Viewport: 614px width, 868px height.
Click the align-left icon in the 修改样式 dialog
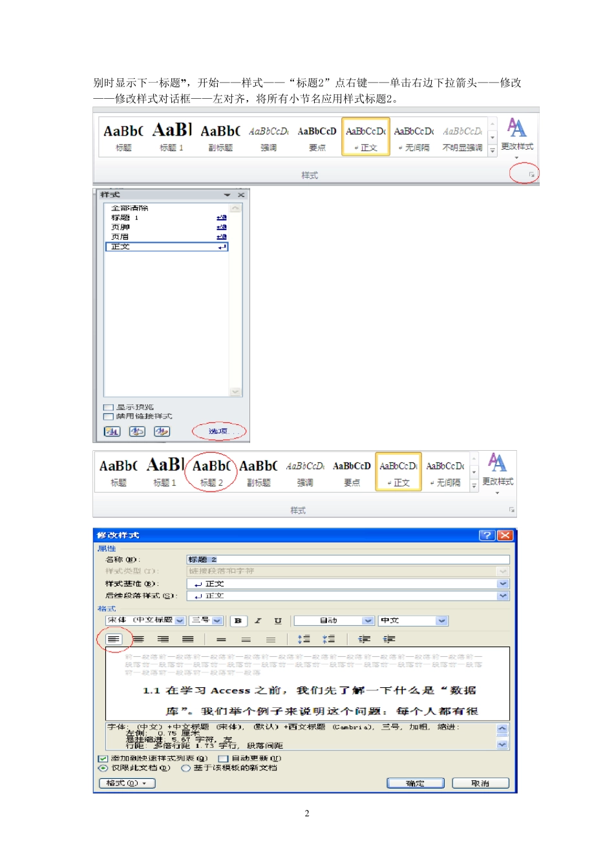[114, 639]
